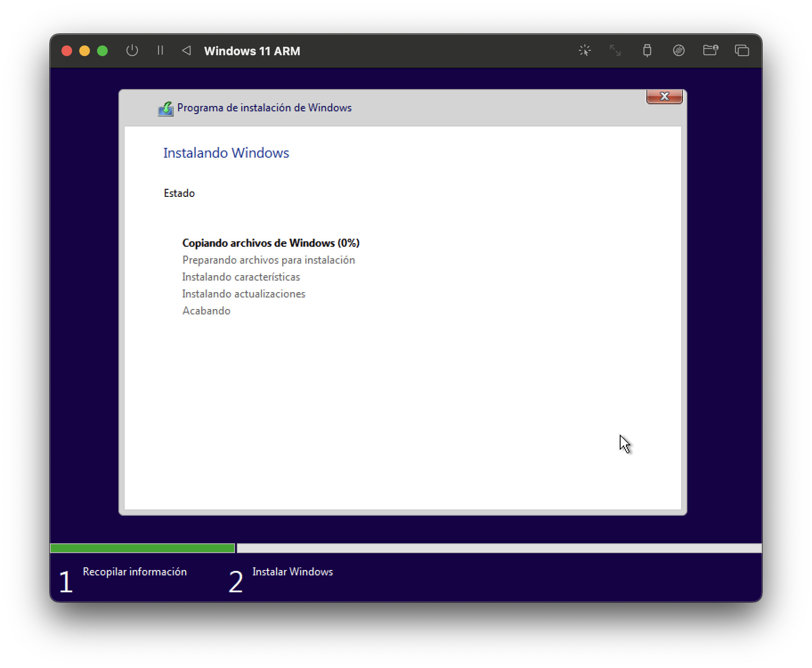Viewport: 812px width, 668px height.
Task: Maximize the VM window with green button
Action: (x=102, y=51)
